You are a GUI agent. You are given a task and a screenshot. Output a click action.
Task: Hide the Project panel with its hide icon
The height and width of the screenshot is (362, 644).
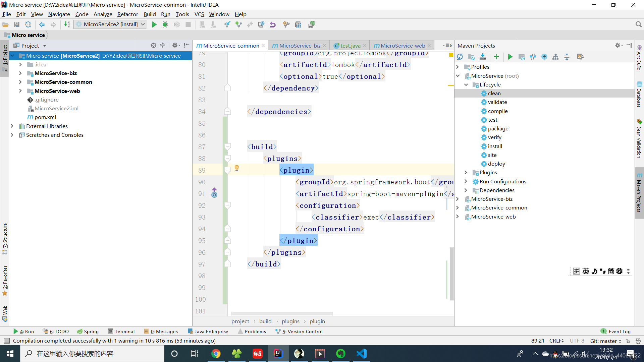click(x=186, y=45)
